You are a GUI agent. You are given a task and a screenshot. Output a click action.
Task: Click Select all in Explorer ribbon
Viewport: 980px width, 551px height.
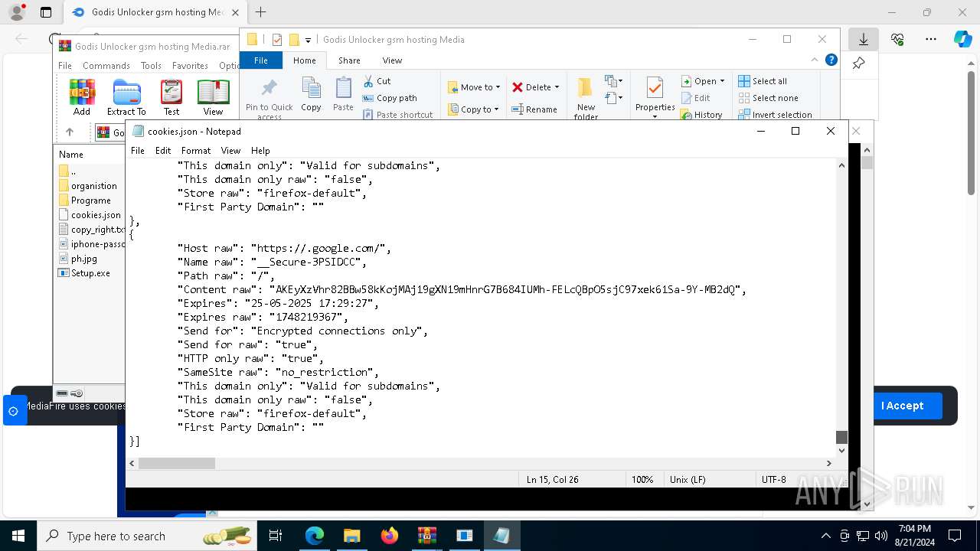[763, 81]
